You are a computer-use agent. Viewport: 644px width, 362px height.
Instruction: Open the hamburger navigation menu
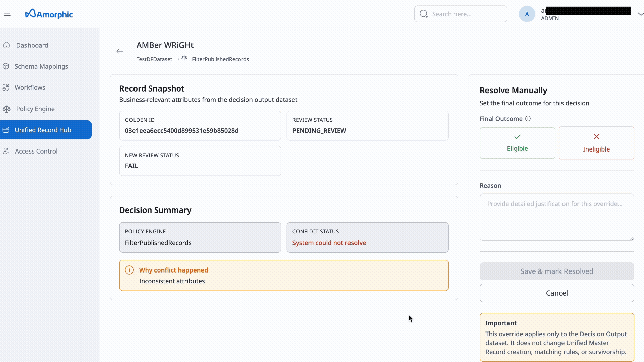[7, 14]
